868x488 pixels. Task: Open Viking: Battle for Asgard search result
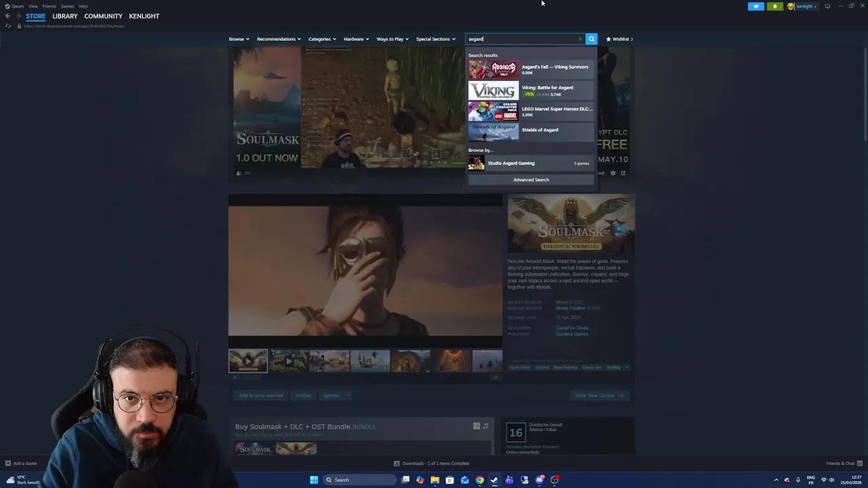(531, 90)
